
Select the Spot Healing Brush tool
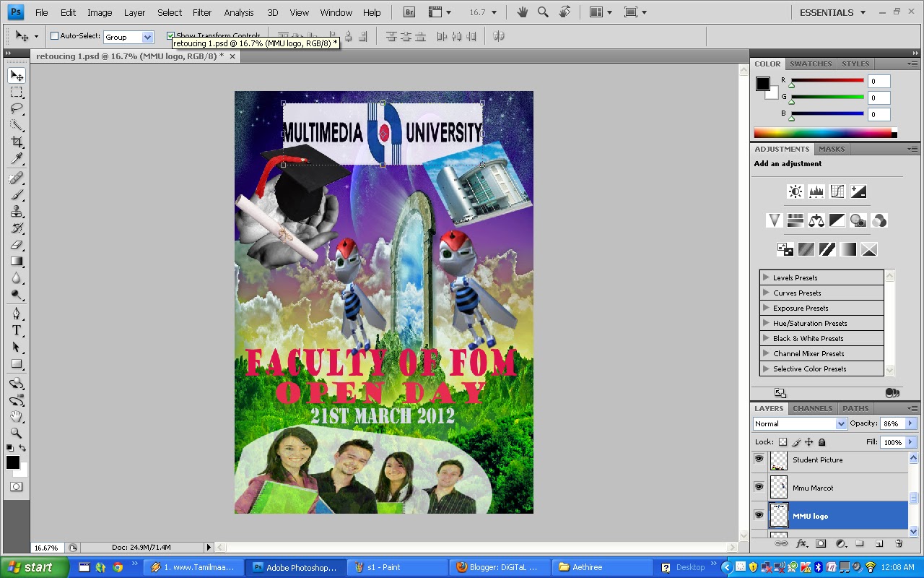(x=17, y=178)
